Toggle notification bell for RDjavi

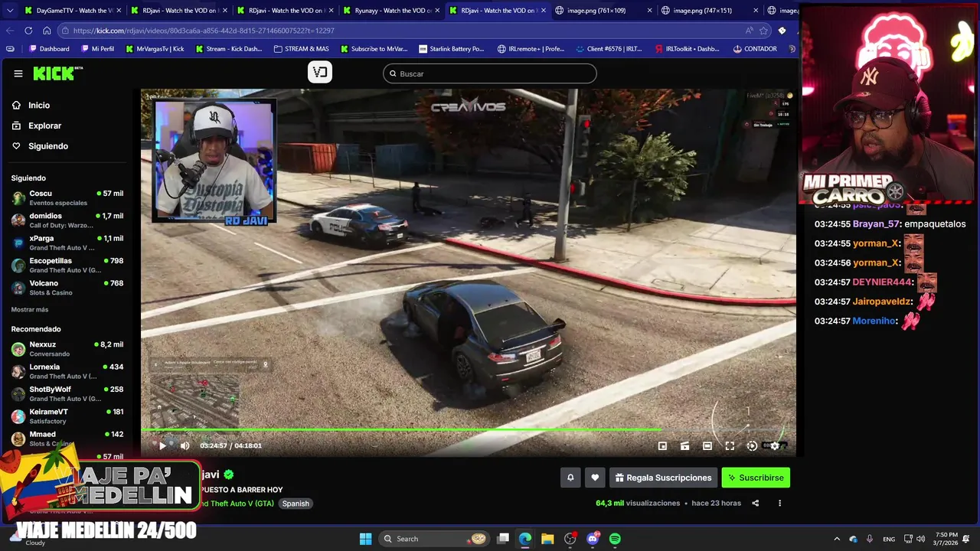(x=570, y=478)
